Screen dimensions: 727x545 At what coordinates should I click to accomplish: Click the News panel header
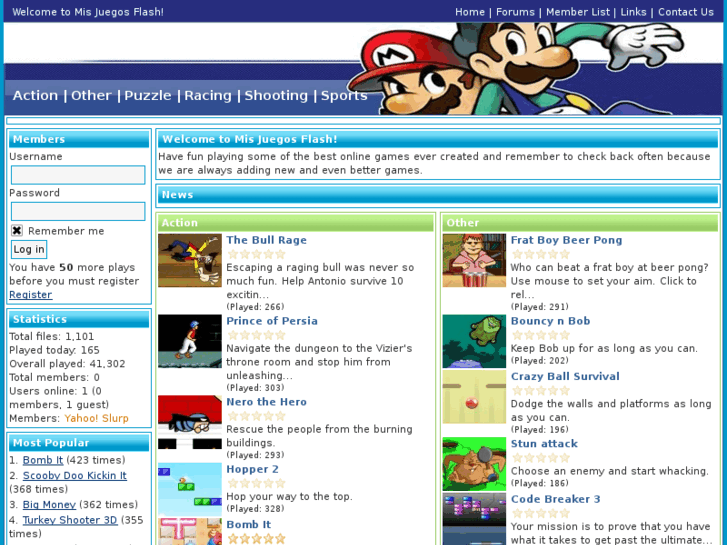438,195
